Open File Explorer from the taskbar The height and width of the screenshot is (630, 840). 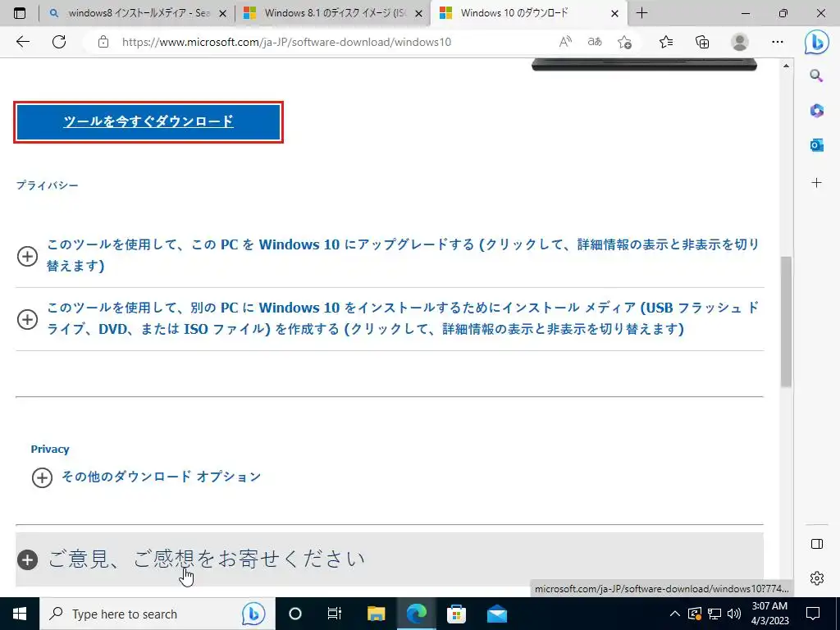376,614
